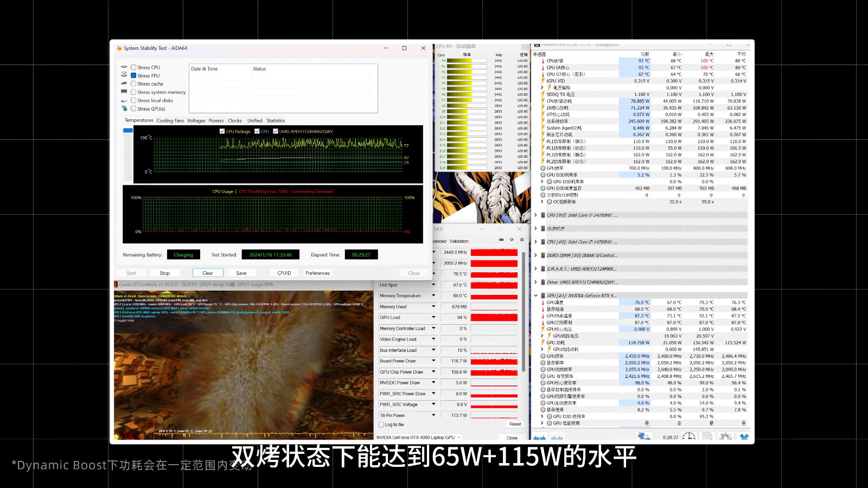This screenshot has height=488, width=868.
Task: Enable the Stress cache checkbox
Action: (133, 84)
